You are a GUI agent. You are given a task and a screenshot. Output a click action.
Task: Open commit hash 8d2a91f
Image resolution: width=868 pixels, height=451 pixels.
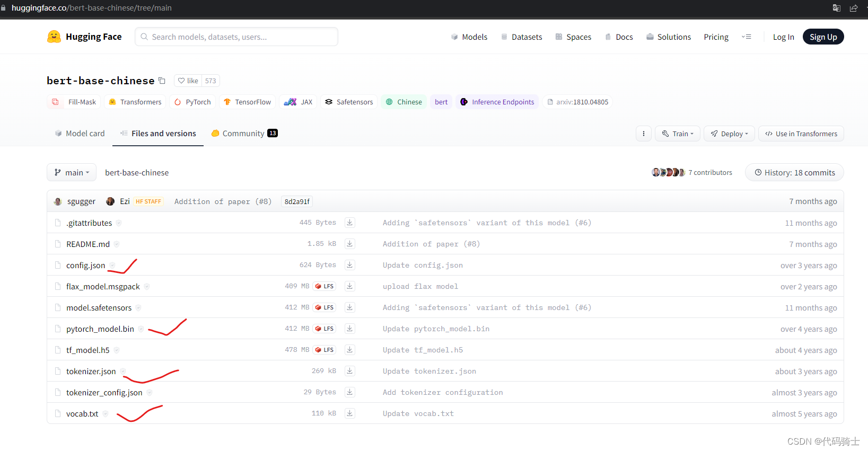(x=297, y=201)
